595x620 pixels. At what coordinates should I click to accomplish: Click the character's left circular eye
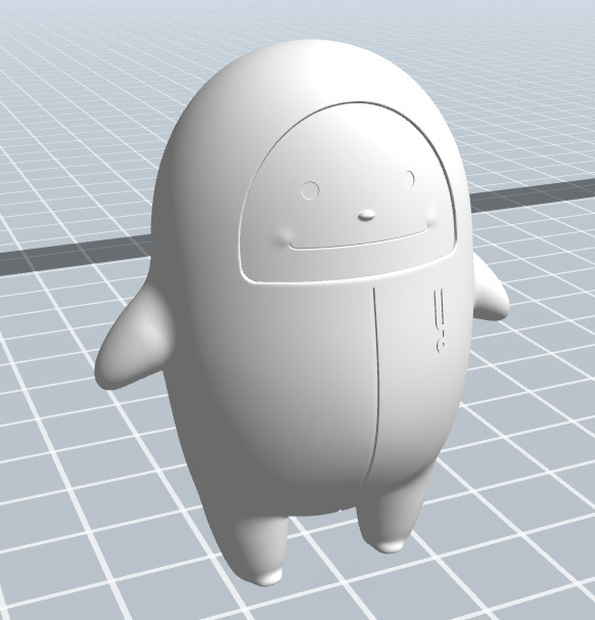(310, 191)
